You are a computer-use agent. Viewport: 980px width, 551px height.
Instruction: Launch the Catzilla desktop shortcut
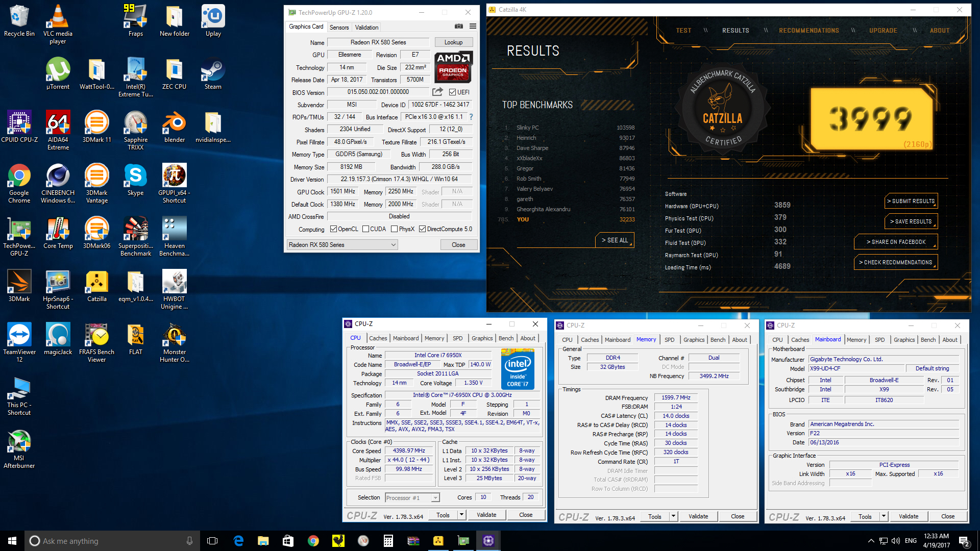click(x=97, y=286)
